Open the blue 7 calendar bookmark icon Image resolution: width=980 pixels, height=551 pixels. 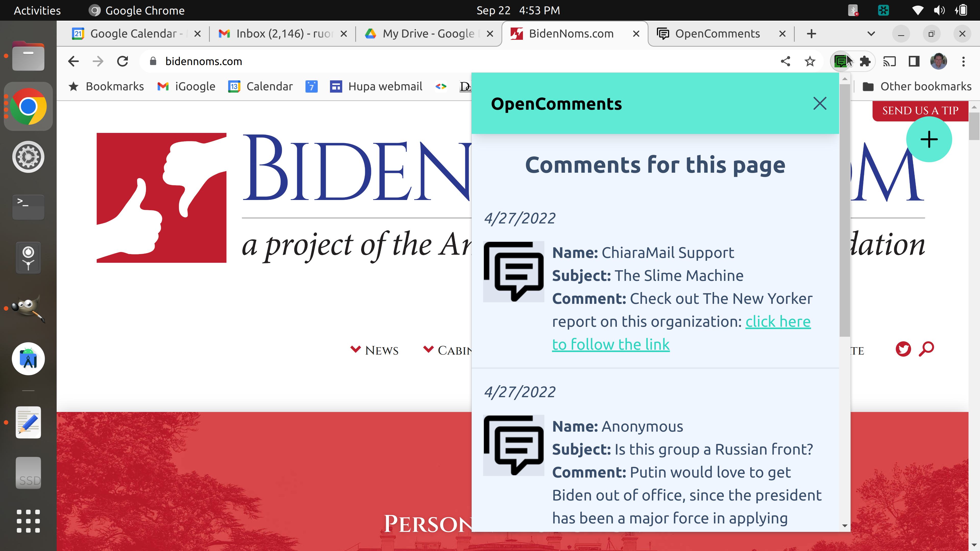pyautogui.click(x=311, y=86)
